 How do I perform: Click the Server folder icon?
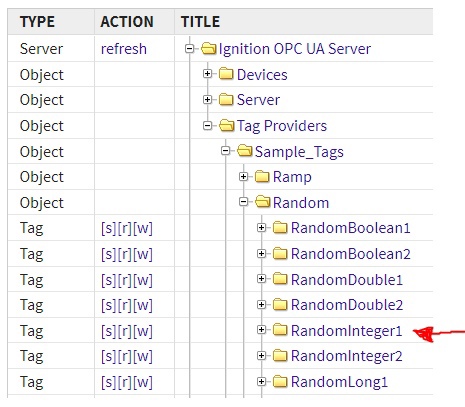click(226, 99)
